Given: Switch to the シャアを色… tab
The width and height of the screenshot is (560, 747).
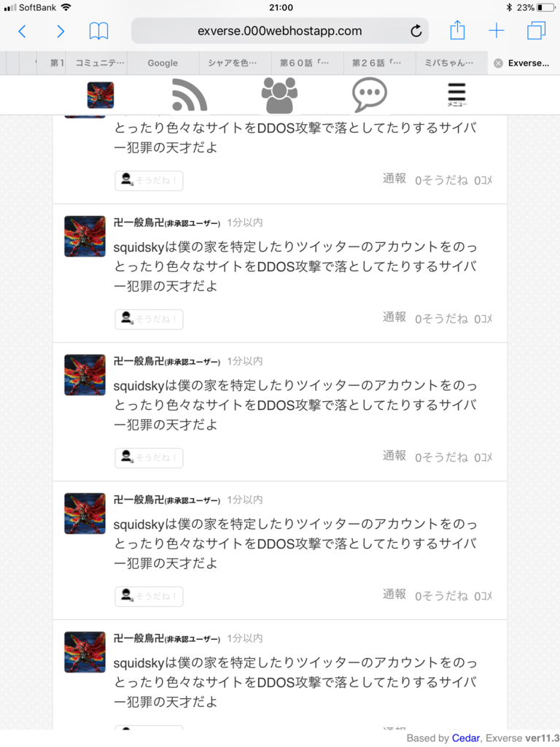Looking at the screenshot, I should [x=233, y=63].
